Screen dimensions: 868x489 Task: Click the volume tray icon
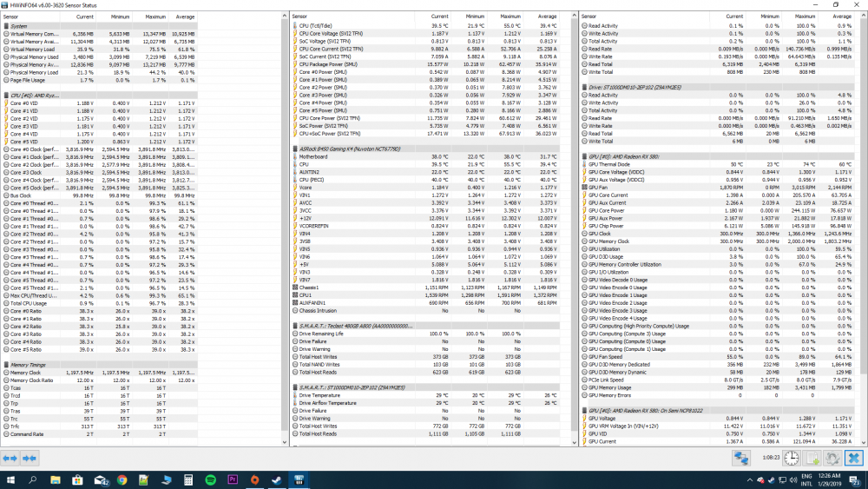(792, 480)
